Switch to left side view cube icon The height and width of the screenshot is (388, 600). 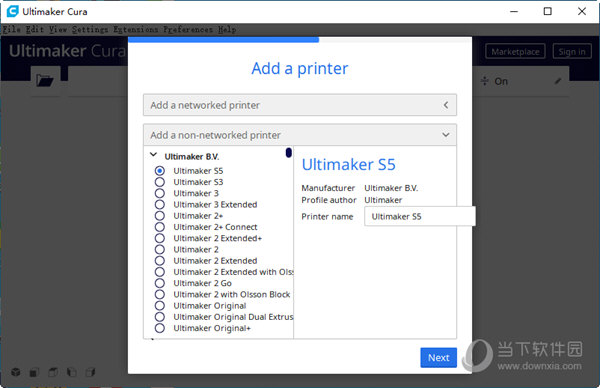[72, 372]
